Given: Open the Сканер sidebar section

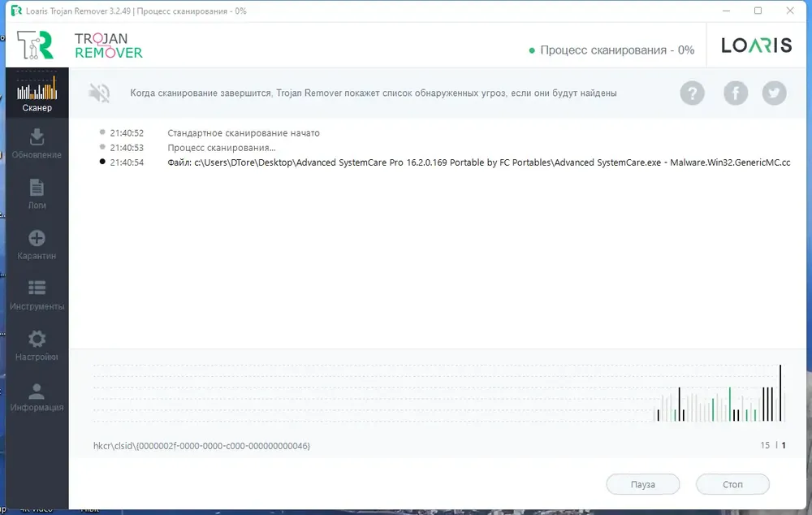Looking at the screenshot, I should 37,93.
